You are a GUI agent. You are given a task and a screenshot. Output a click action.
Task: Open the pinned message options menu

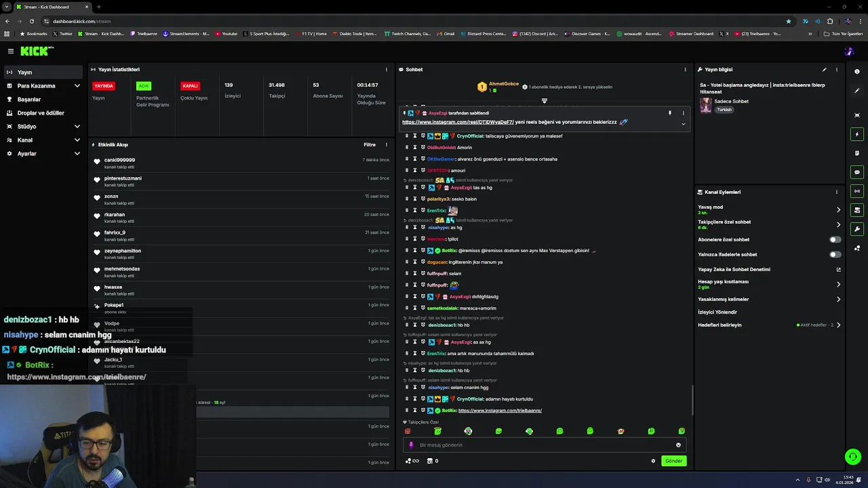(x=684, y=113)
